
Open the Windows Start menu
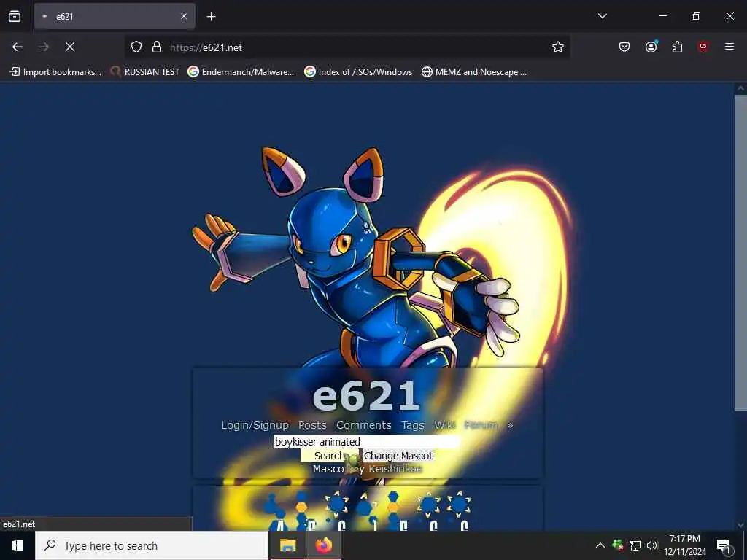click(x=18, y=545)
